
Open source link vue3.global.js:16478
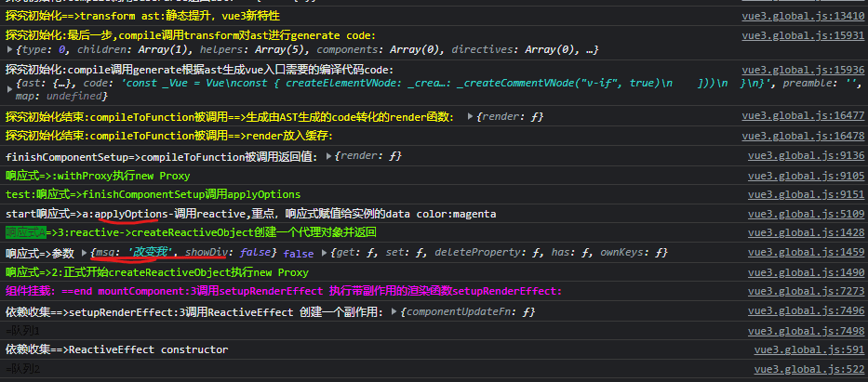tap(803, 136)
